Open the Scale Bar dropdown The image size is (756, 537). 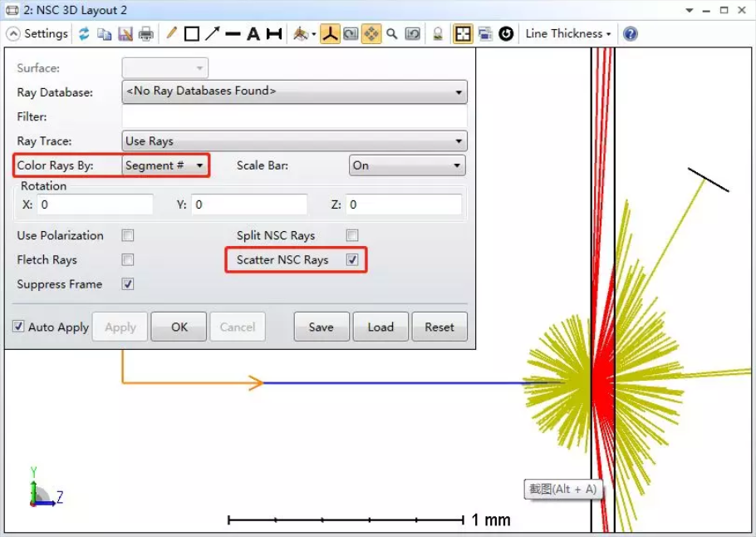pyautogui.click(x=406, y=165)
